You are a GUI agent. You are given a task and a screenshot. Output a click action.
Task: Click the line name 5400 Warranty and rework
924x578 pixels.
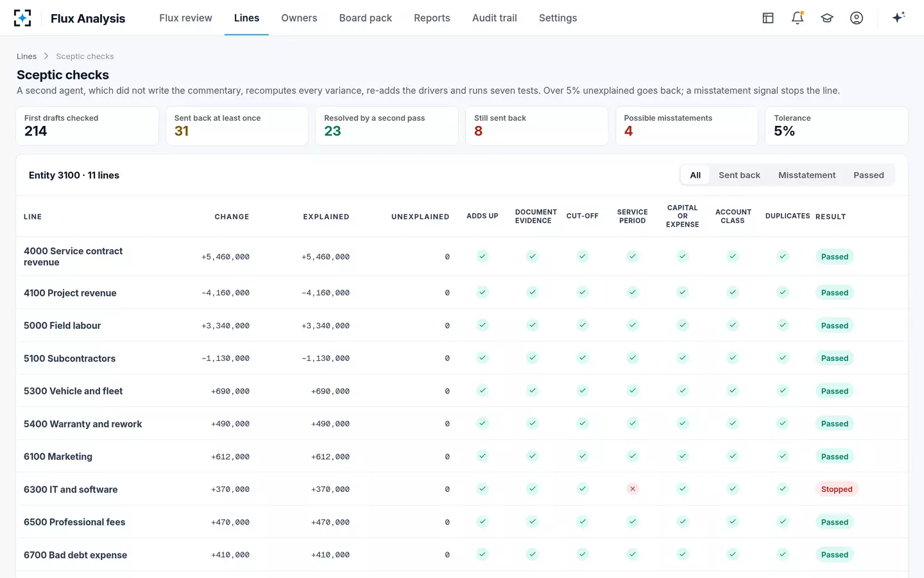(x=83, y=424)
